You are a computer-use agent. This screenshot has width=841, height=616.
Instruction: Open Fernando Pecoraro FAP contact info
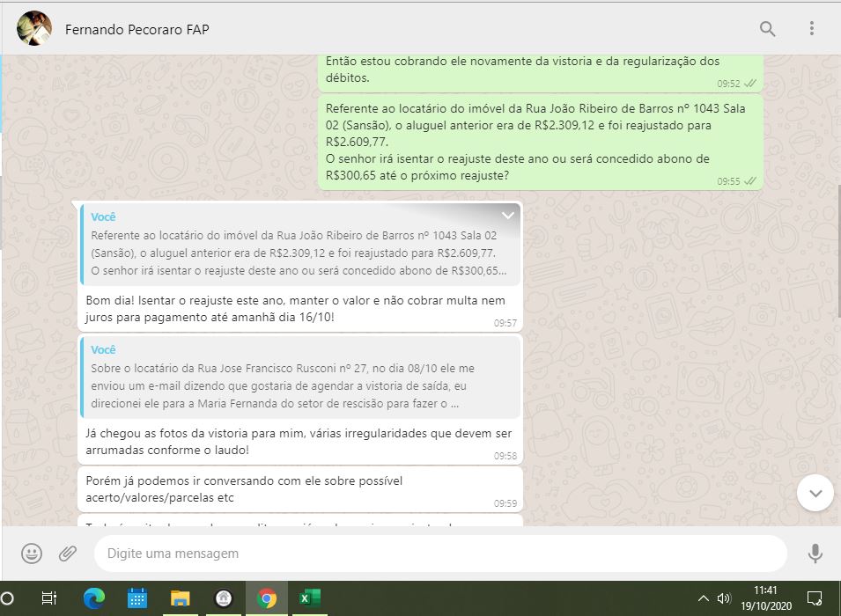click(x=137, y=29)
